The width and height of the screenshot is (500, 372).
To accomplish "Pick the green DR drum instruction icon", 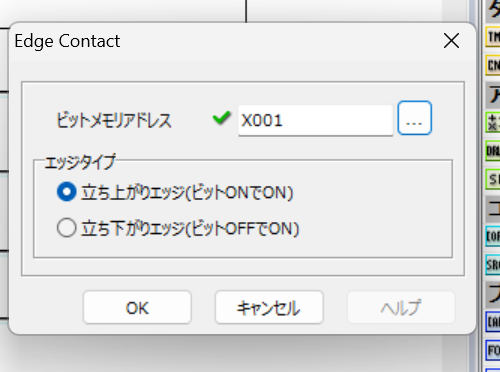I will click(493, 151).
